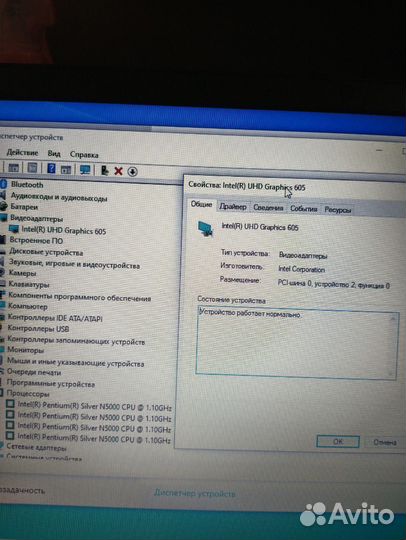Select Очереди печати category

(34, 372)
